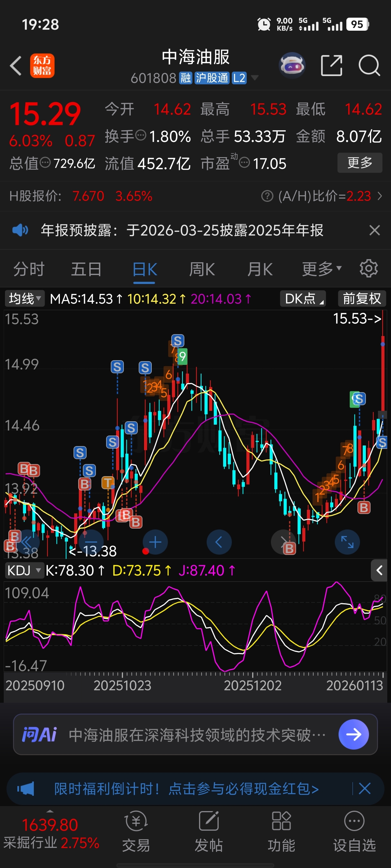Image resolution: width=391 pixels, height=868 pixels.
Task: Tap the battery 95 indicator
Action: click(x=357, y=24)
